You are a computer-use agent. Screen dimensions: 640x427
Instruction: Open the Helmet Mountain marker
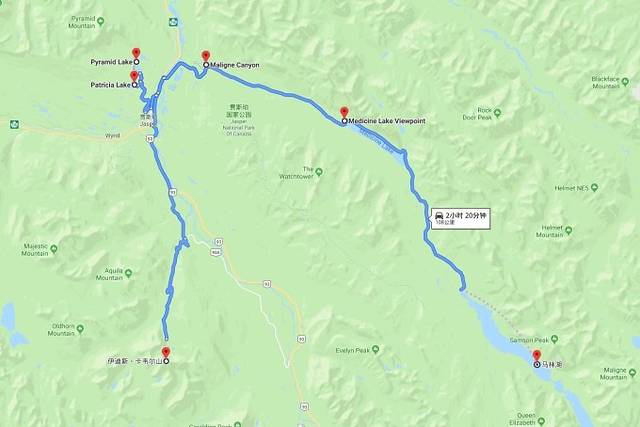tap(568, 231)
